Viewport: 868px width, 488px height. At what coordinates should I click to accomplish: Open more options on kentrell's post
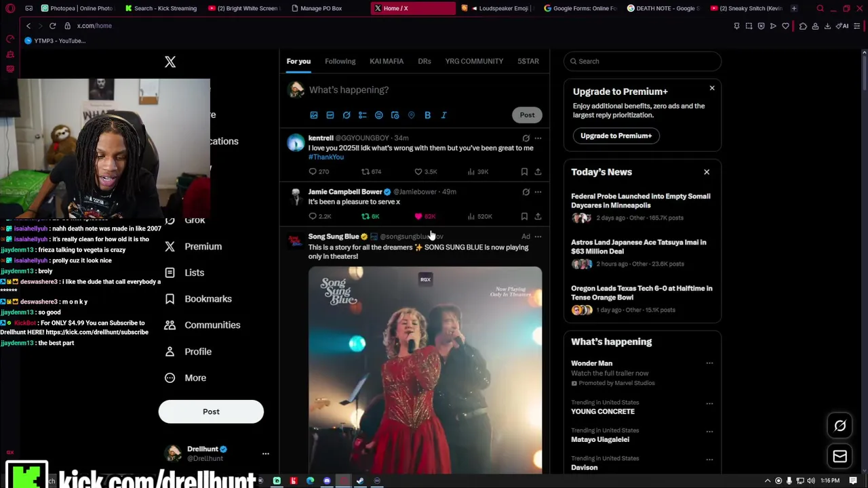click(x=538, y=138)
